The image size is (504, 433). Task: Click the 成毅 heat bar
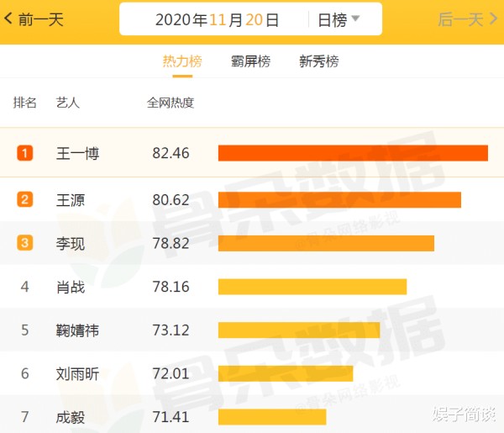[x=272, y=417]
